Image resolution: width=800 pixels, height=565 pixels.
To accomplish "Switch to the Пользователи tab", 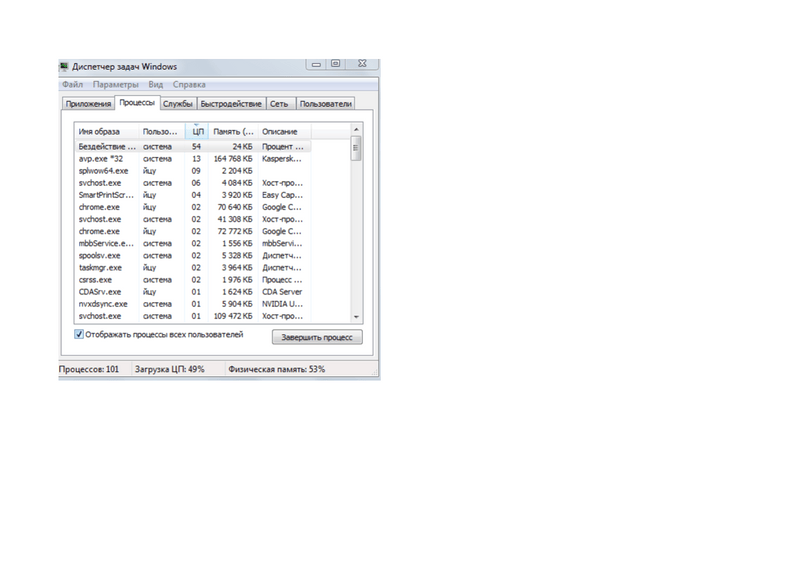I will (325, 104).
